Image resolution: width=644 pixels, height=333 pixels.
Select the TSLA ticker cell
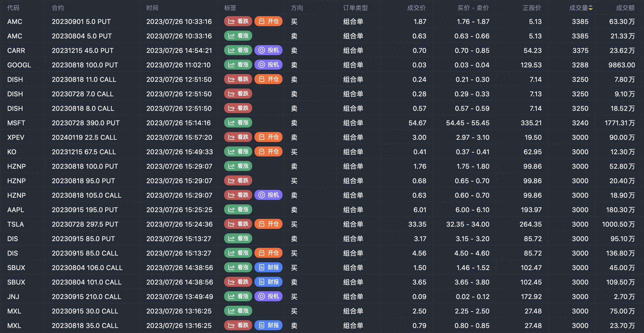click(16, 224)
